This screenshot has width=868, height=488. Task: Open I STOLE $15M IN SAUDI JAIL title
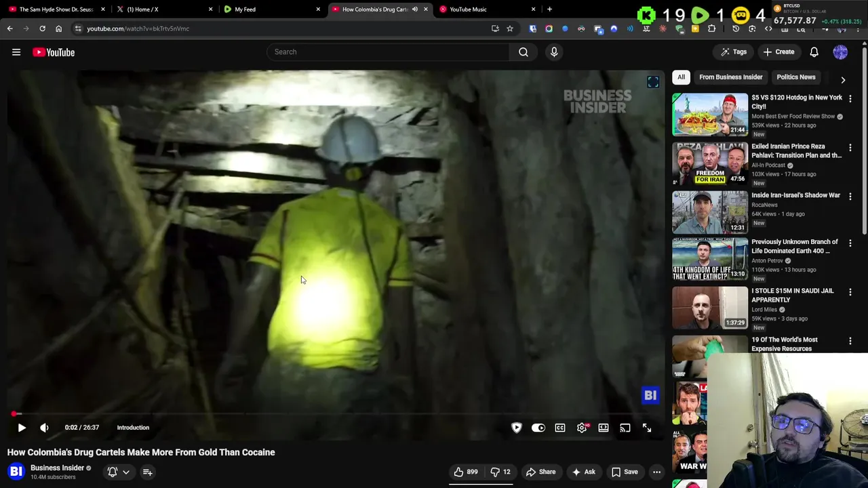[x=792, y=295]
